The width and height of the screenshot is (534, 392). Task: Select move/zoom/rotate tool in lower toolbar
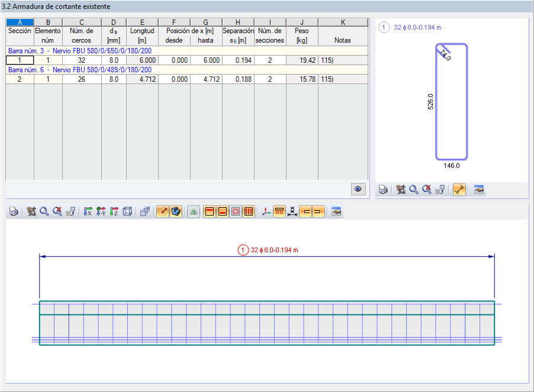coord(31,211)
